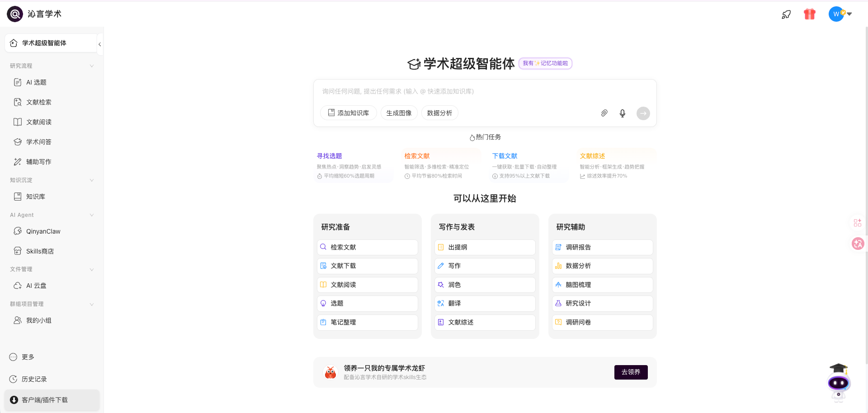This screenshot has height=413, width=868.
Task: Launch the QinyanClaw agent
Action: 43,231
